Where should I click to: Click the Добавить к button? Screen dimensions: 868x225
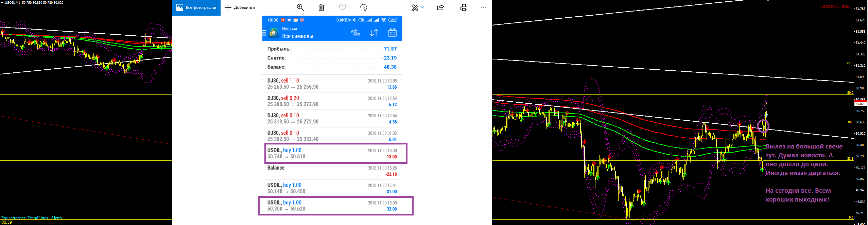(x=240, y=7)
